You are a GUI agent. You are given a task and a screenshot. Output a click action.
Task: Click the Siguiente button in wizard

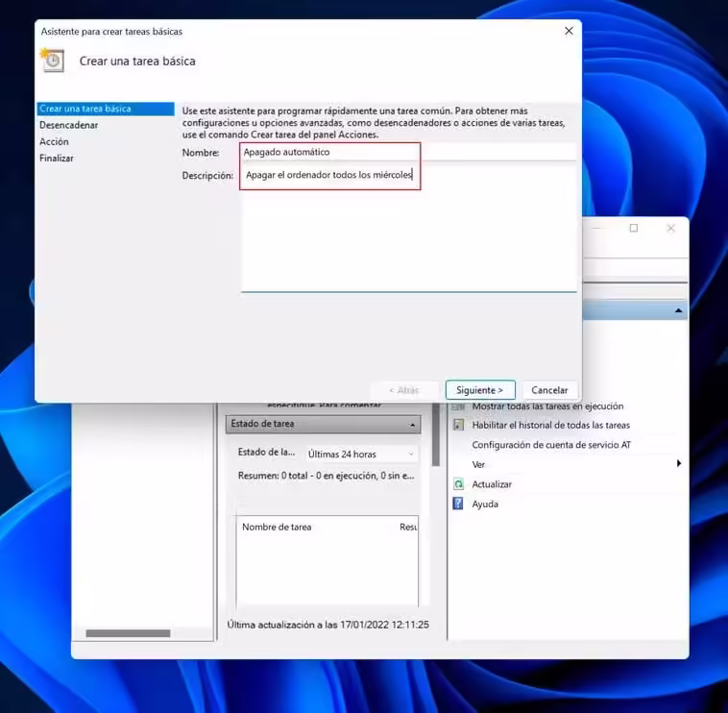click(480, 390)
